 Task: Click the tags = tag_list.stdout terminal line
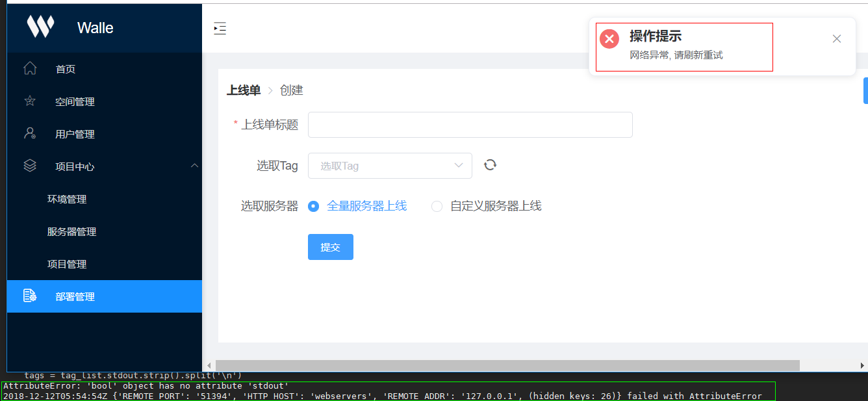(133, 375)
